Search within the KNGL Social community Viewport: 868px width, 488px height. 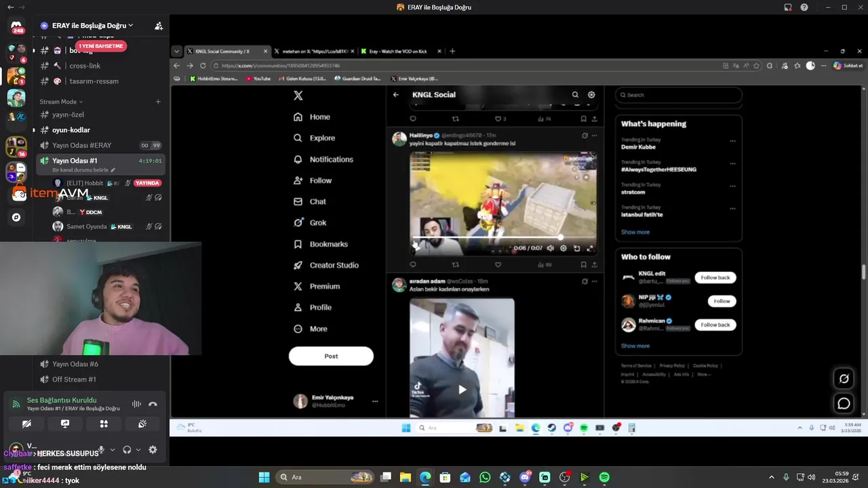point(575,95)
